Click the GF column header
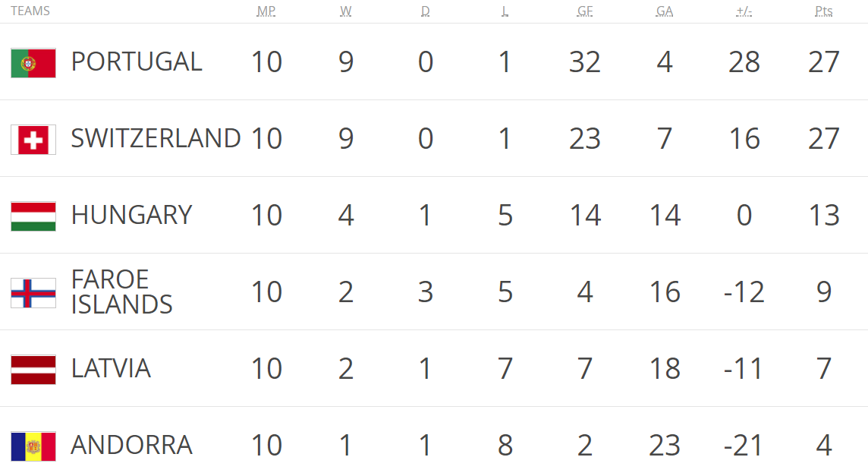868x476 pixels. [584, 11]
